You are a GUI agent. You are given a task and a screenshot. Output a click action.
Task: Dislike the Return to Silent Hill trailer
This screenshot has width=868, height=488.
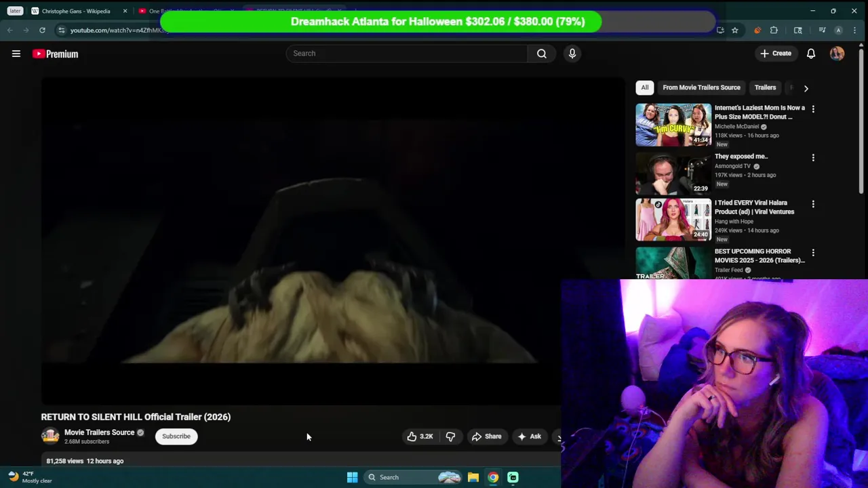(450, 436)
